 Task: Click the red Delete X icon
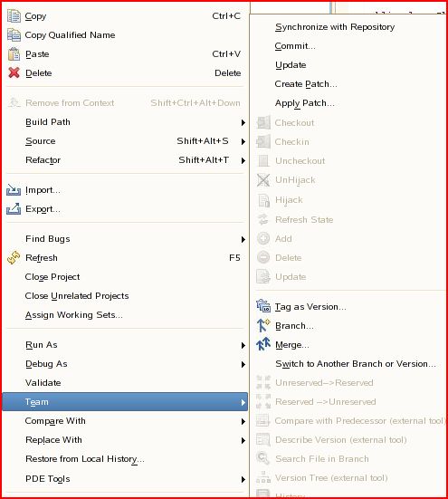point(14,72)
